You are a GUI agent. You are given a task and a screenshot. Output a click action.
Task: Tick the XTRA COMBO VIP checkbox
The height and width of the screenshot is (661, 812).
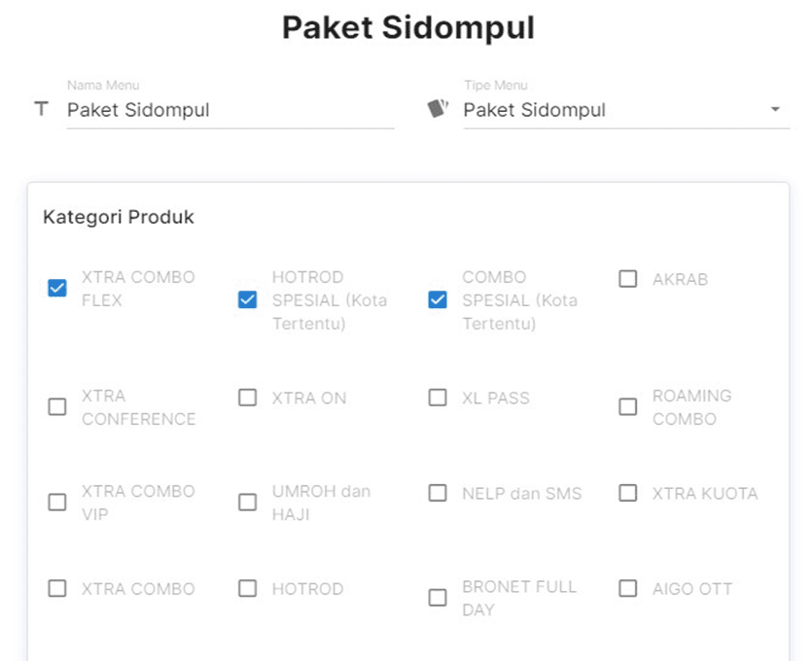[x=57, y=502]
